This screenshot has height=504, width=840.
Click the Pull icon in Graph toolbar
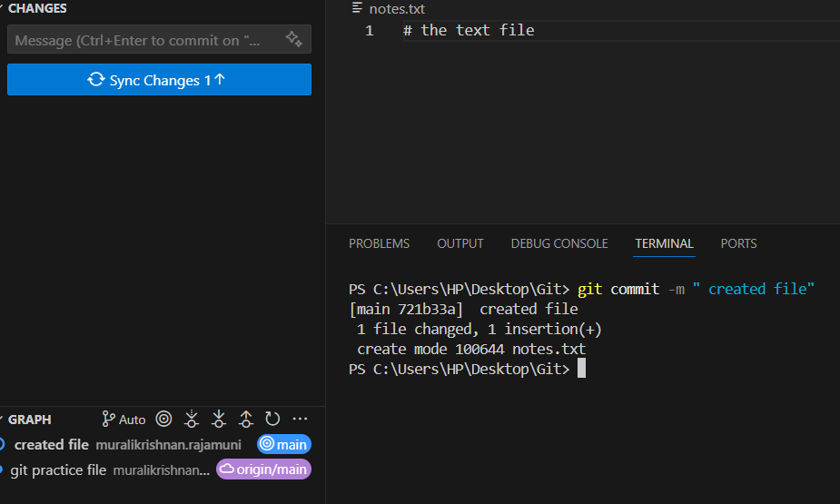tap(219, 420)
